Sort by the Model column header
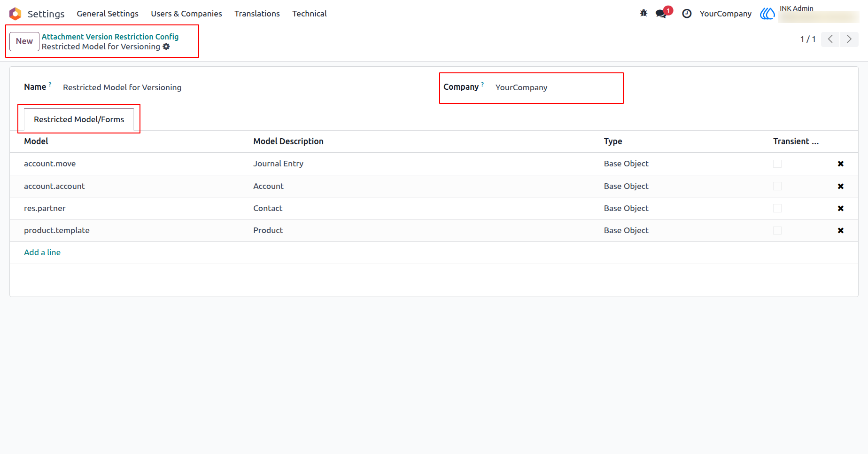This screenshot has width=868, height=454. click(x=36, y=141)
